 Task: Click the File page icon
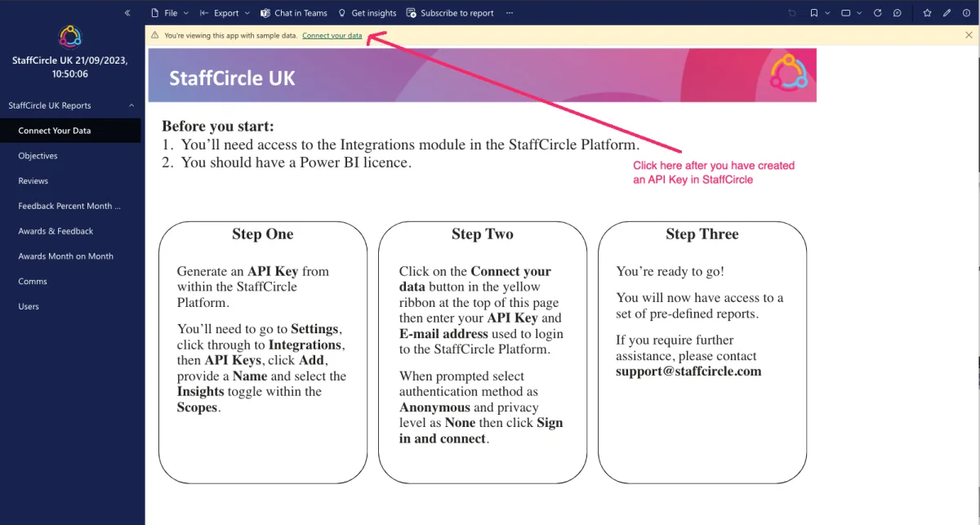click(x=155, y=13)
